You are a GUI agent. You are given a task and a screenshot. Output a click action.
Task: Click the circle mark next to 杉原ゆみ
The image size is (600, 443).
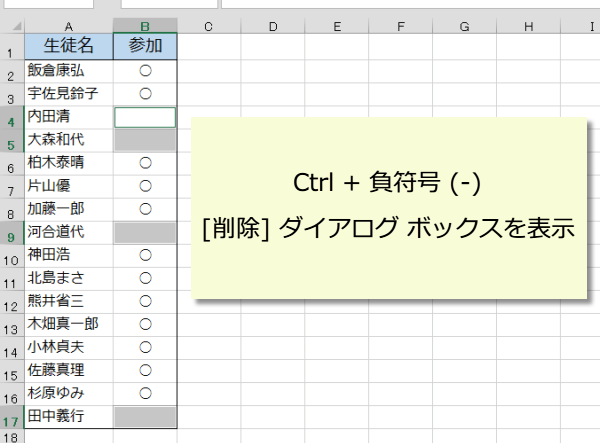145,393
